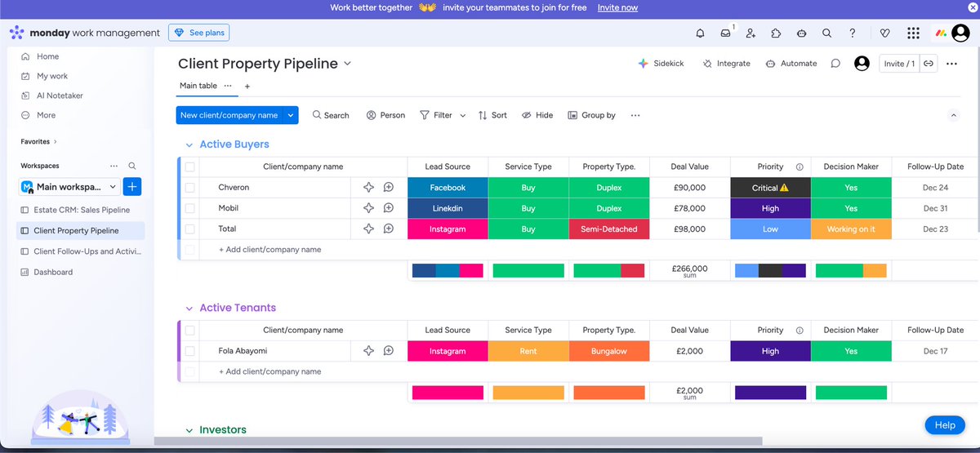The image size is (980, 453).
Task: Open the update conversation for Mobil
Action: pyautogui.click(x=389, y=208)
